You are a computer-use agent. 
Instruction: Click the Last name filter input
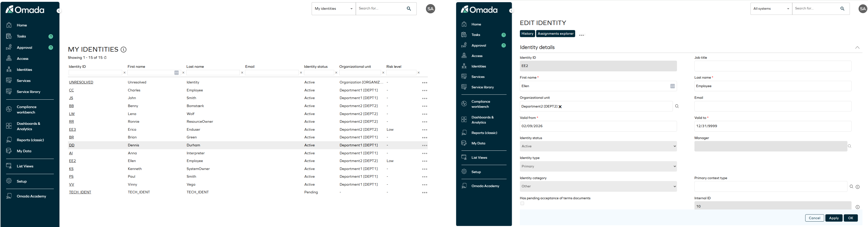213,73
